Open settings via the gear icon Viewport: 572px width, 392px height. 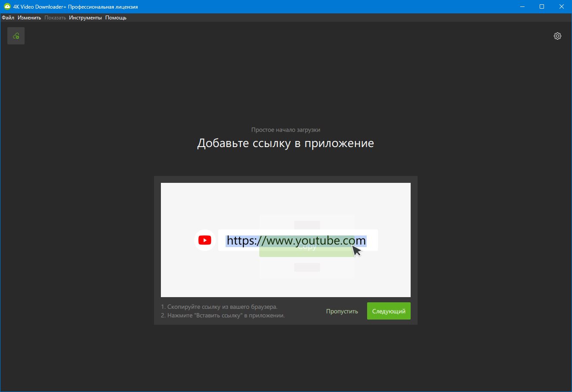[x=557, y=36]
